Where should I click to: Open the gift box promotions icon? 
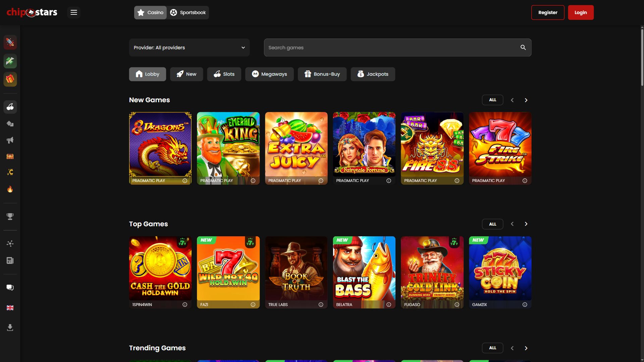(x=10, y=79)
